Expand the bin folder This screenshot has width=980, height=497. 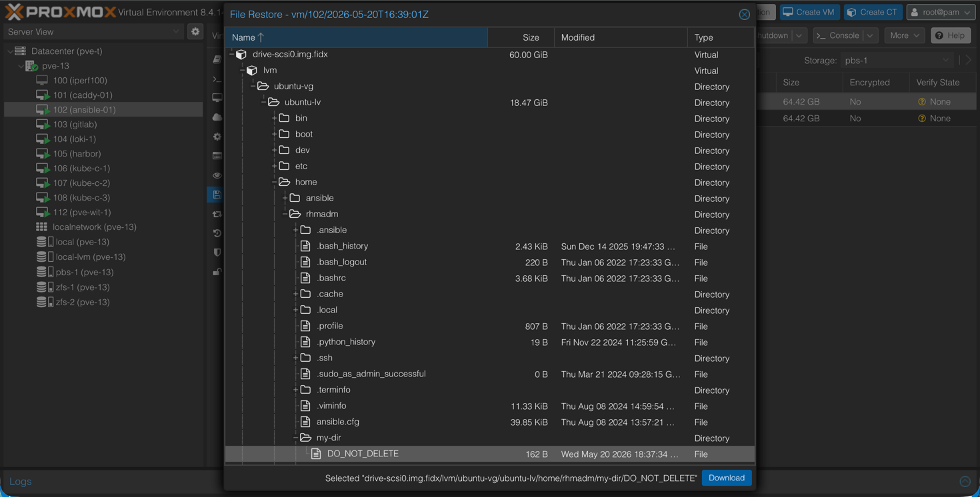point(274,119)
